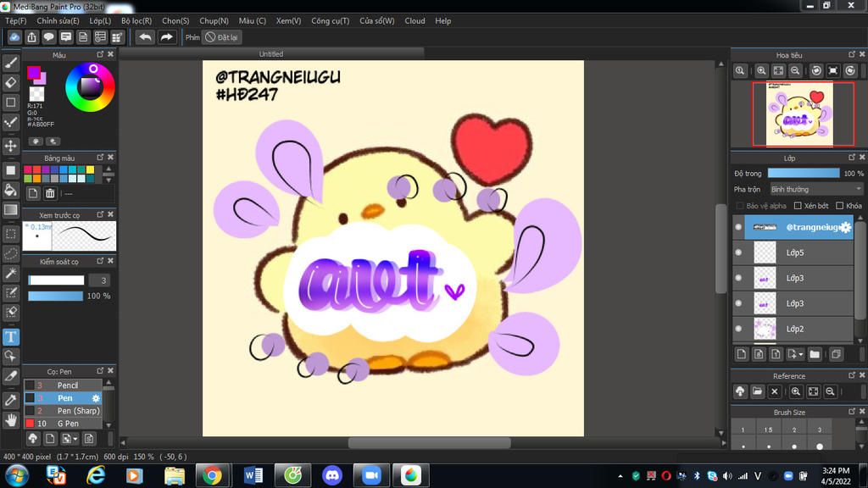The width and height of the screenshot is (868, 488).
Task: Open the Lớp(L) menu
Action: 100,20
